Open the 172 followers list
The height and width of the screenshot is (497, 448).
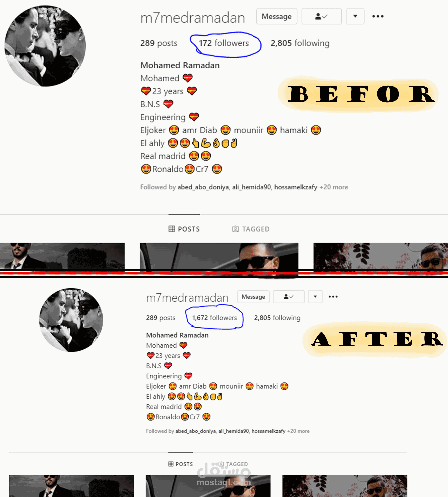(x=224, y=43)
